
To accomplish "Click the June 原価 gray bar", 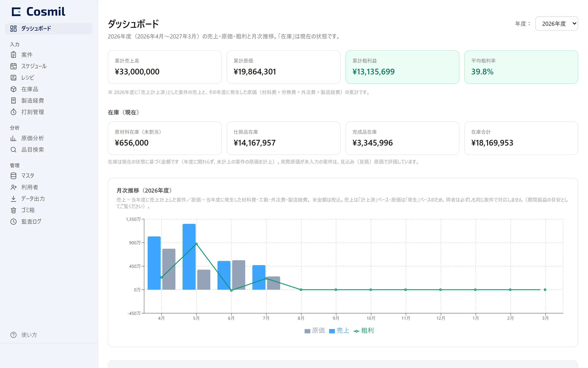I will click(239, 275).
